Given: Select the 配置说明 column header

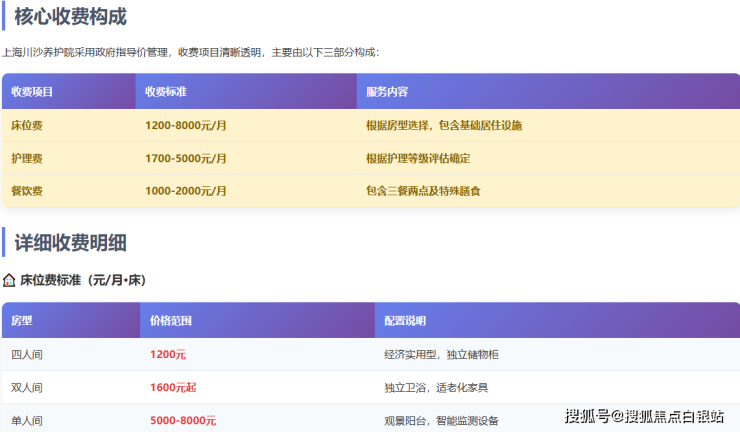Looking at the screenshot, I should coord(405,321).
